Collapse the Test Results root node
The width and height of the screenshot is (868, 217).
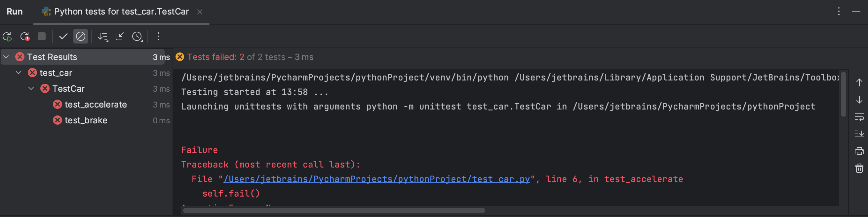pos(6,57)
